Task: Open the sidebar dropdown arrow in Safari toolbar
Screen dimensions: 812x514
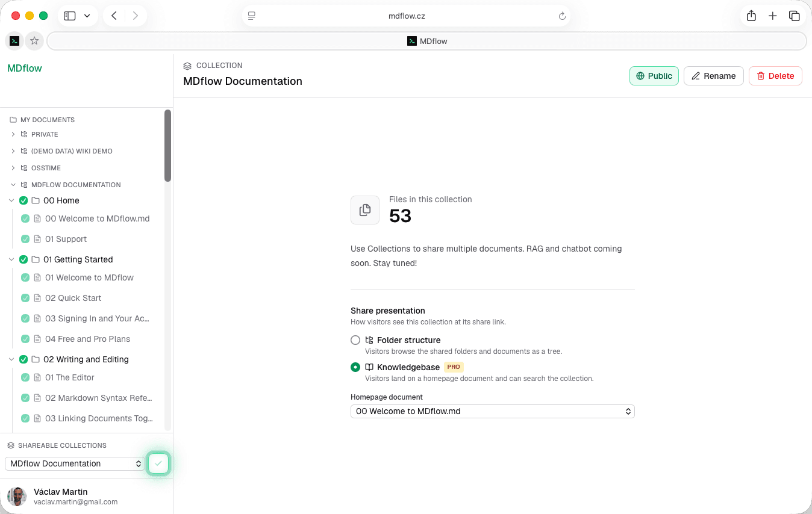Action: (x=87, y=16)
